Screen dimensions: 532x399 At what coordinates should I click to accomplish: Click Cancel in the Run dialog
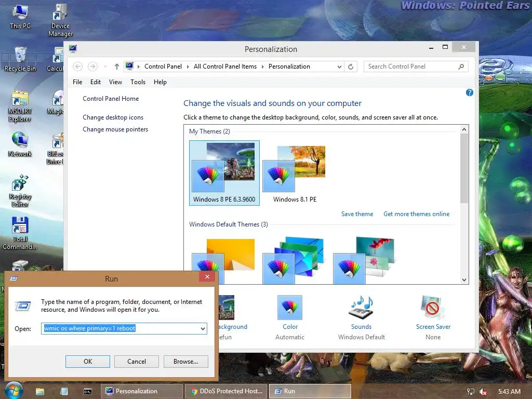coord(137,362)
